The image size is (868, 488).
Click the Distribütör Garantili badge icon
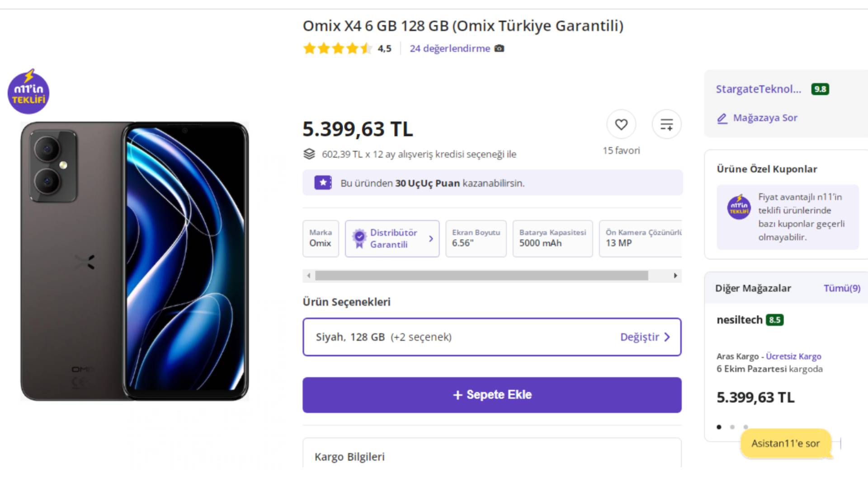(359, 238)
